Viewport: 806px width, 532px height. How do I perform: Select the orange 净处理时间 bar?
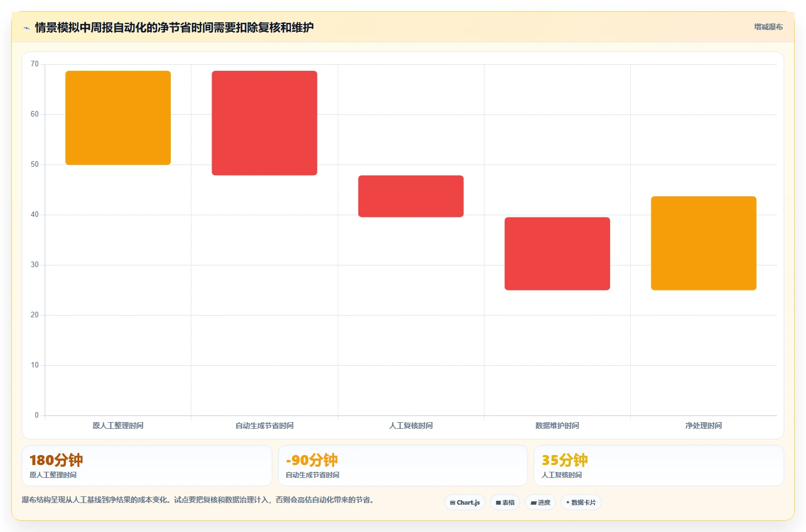(x=703, y=243)
